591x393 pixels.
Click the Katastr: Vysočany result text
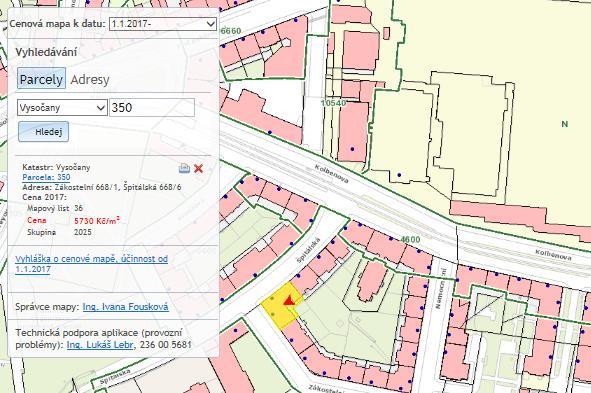pyautogui.click(x=56, y=167)
